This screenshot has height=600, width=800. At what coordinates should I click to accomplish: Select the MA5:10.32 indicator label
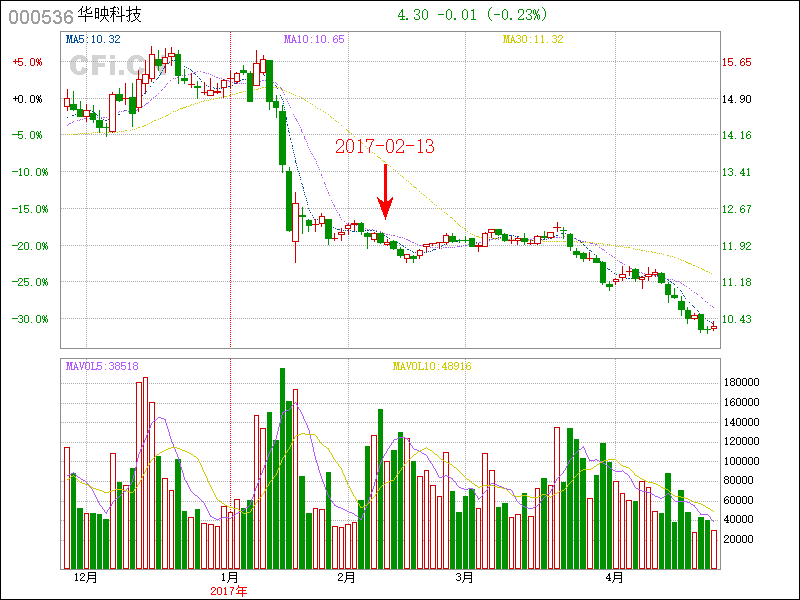93,39
